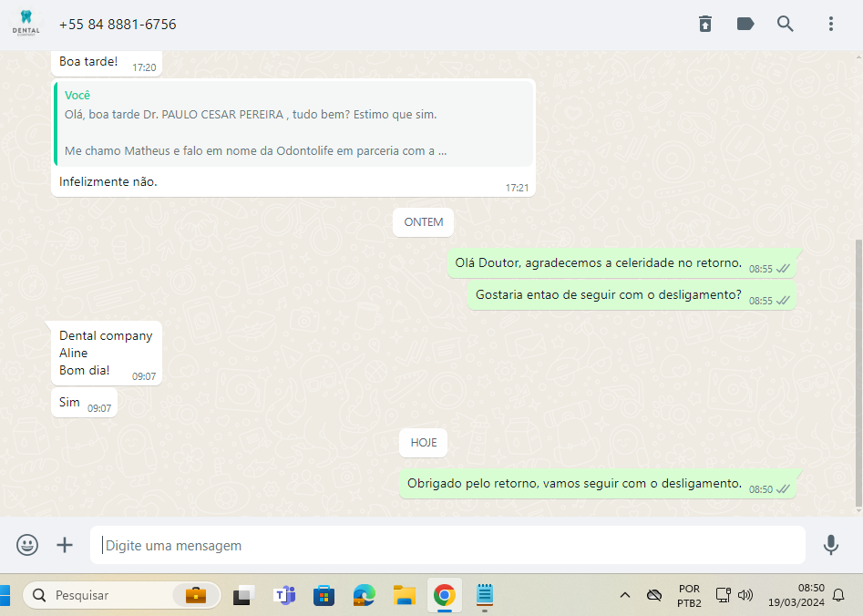Click the 'HOJE' date separator

click(x=423, y=443)
